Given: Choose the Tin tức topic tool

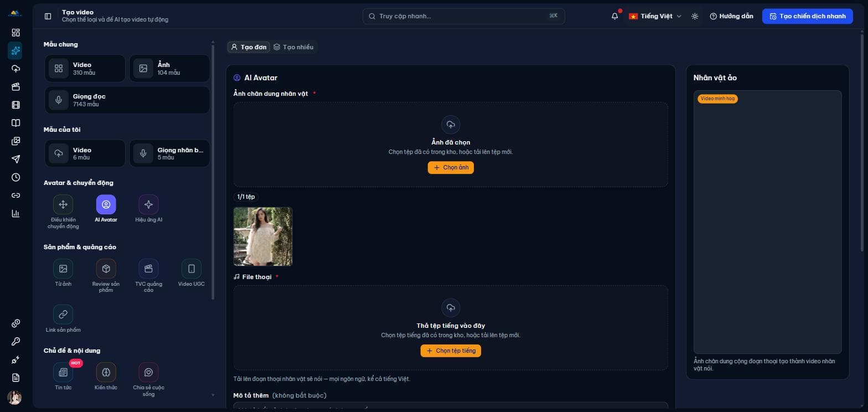Looking at the screenshot, I should (63, 377).
